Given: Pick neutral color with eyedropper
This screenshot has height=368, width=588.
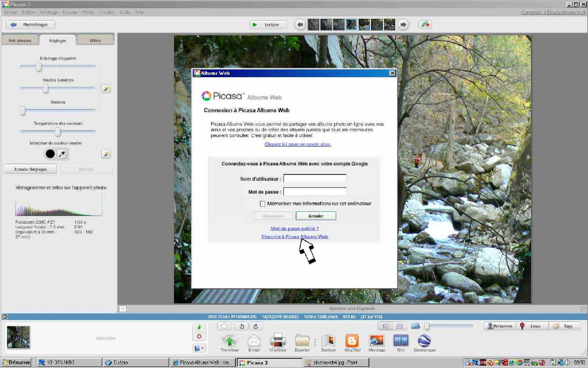Looking at the screenshot, I should coord(62,154).
